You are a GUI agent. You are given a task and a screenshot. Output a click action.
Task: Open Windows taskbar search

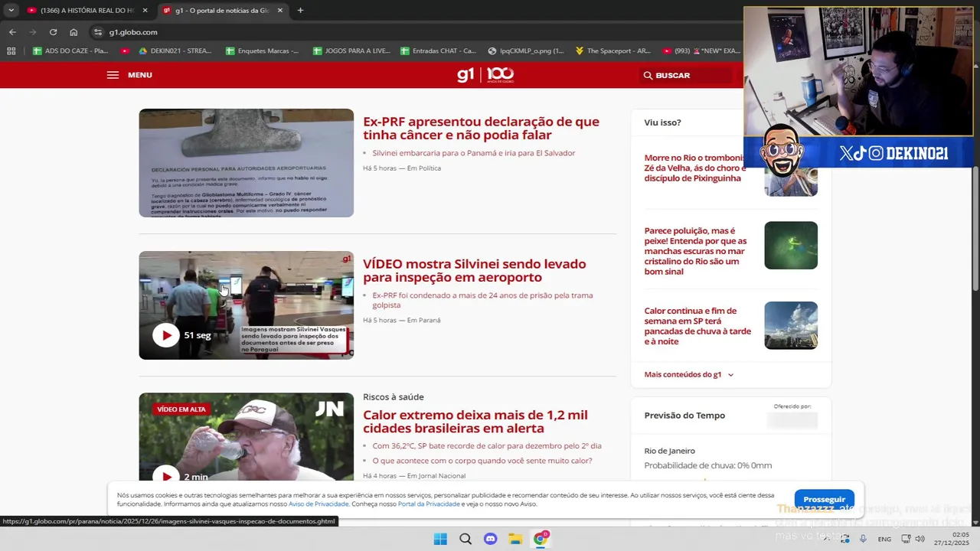point(465,539)
